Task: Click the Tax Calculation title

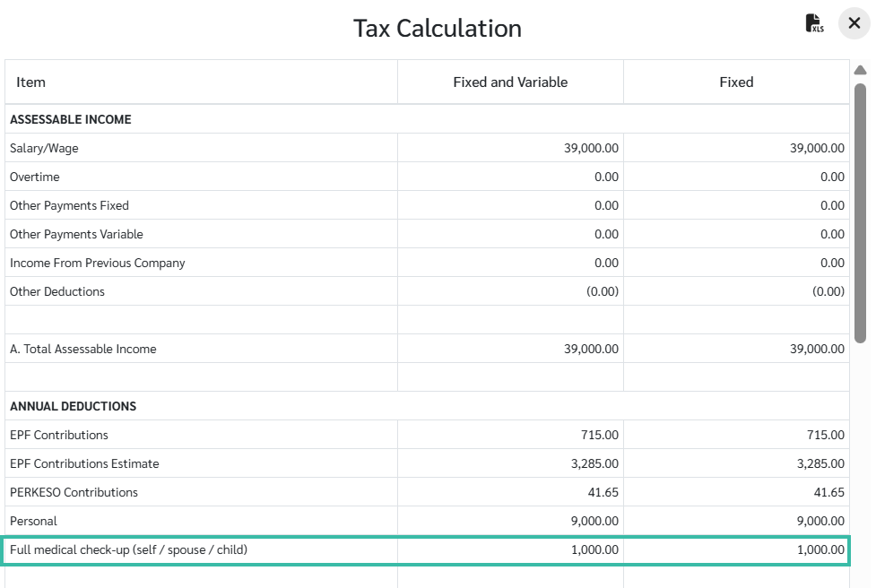Action: click(438, 29)
